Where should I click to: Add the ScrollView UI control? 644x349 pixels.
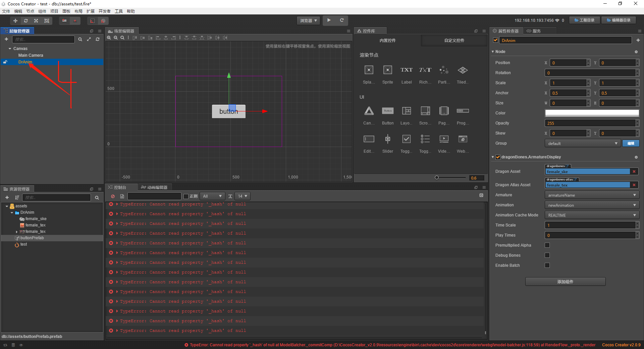[x=425, y=115]
